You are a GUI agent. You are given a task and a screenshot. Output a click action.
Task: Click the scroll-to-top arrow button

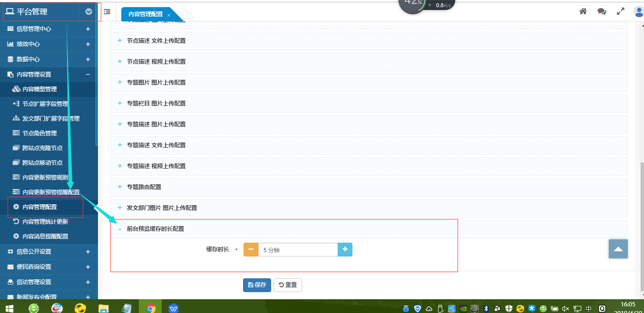point(618,249)
